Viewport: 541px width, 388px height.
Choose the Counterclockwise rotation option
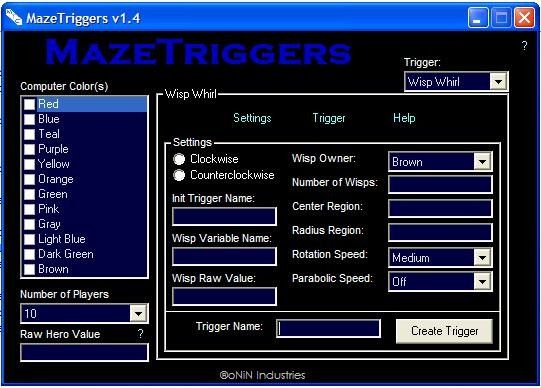click(x=179, y=175)
